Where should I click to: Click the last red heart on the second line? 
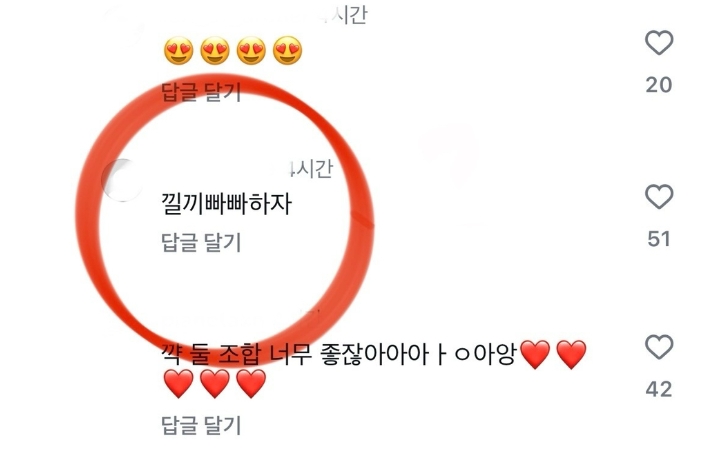click(251, 384)
